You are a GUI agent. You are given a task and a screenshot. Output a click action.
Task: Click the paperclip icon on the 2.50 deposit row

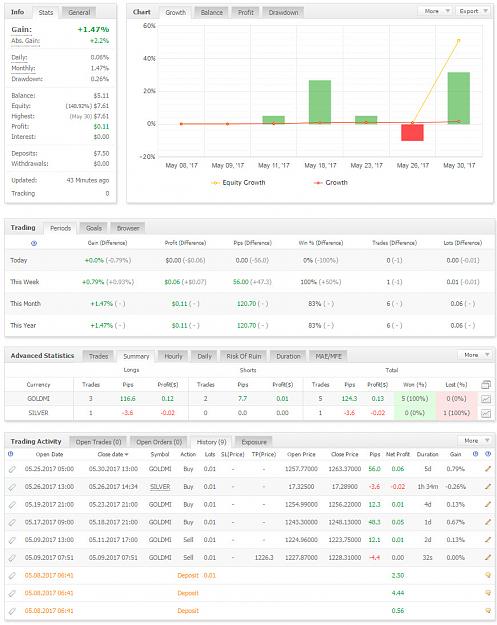point(12,576)
